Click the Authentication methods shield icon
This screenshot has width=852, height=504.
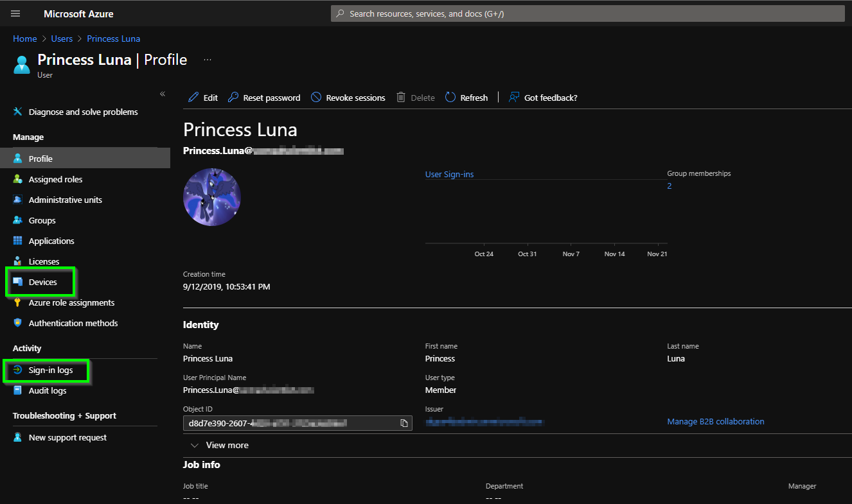(x=18, y=323)
